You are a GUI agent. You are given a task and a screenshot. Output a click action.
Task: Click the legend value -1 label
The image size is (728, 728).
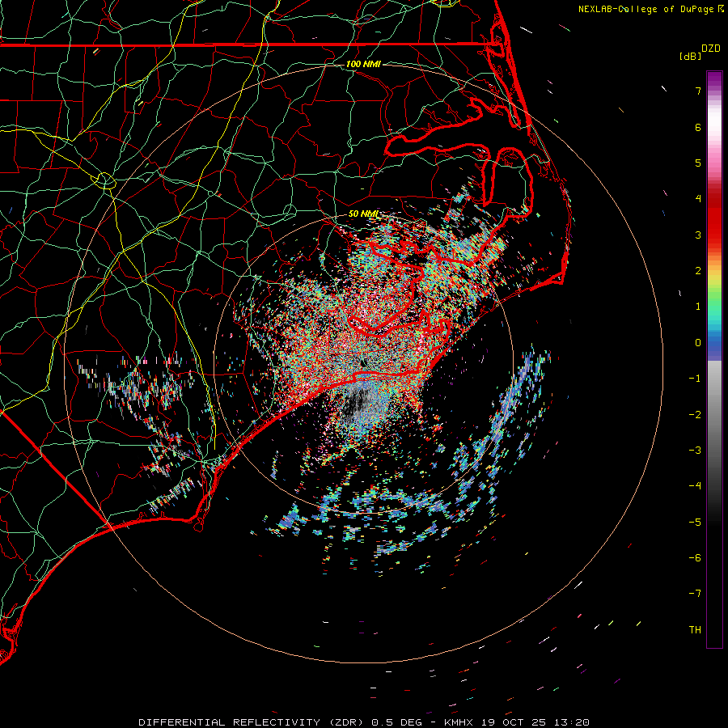click(695, 379)
